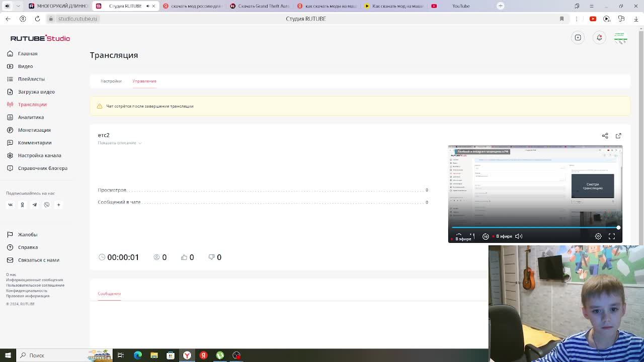Screen dimensions: 644x362
Task: Open the channel profile avatar
Action: tap(620, 38)
